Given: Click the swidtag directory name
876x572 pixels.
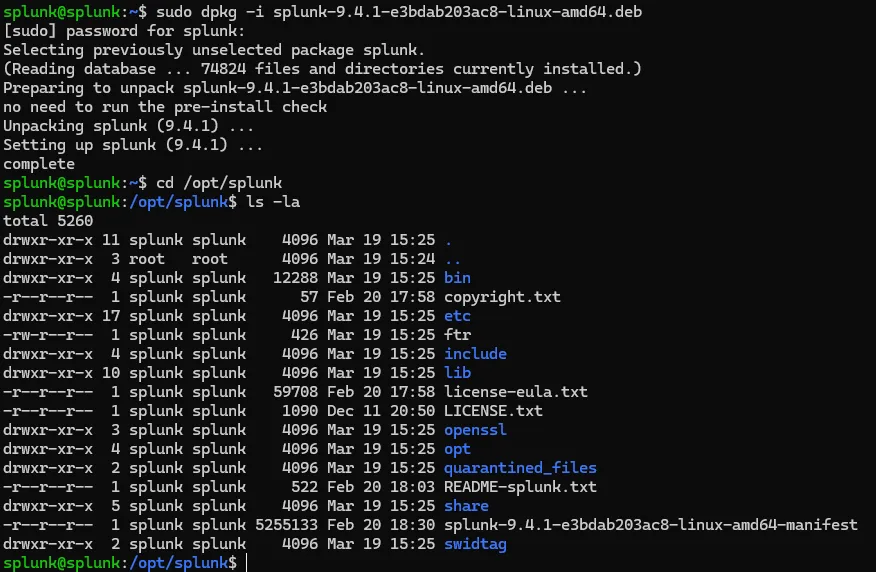Looking at the screenshot, I should (475, 544).
